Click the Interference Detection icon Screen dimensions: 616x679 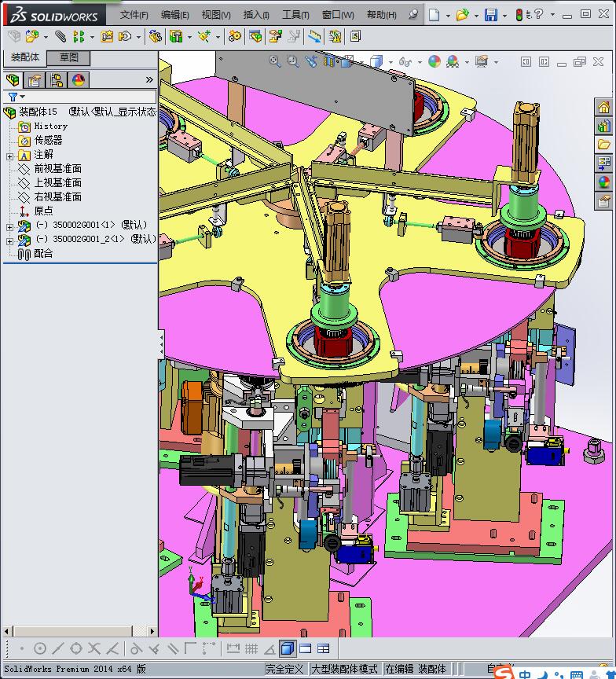coord(314,36)
